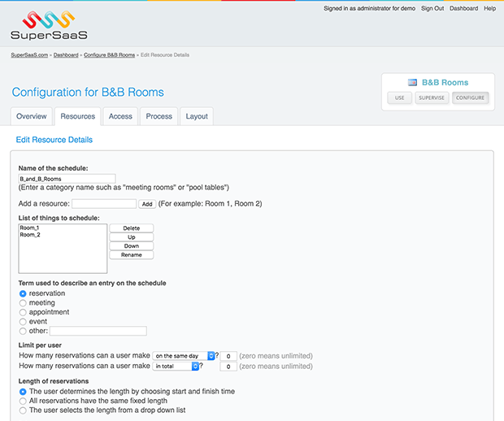The height and width of the screenshot is (421, 504).
Task: Click the SuperSaaS logo
Action: 49,25
